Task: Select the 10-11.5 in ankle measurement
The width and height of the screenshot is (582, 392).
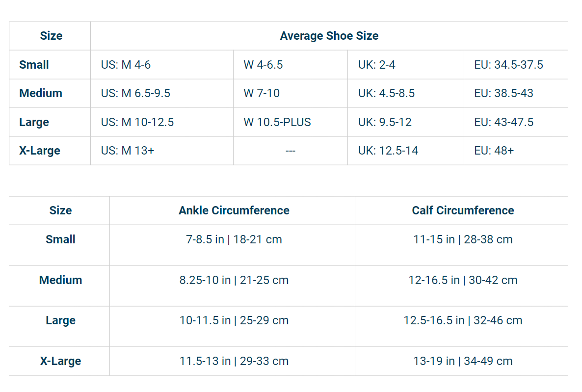Action: click(234, 320)
